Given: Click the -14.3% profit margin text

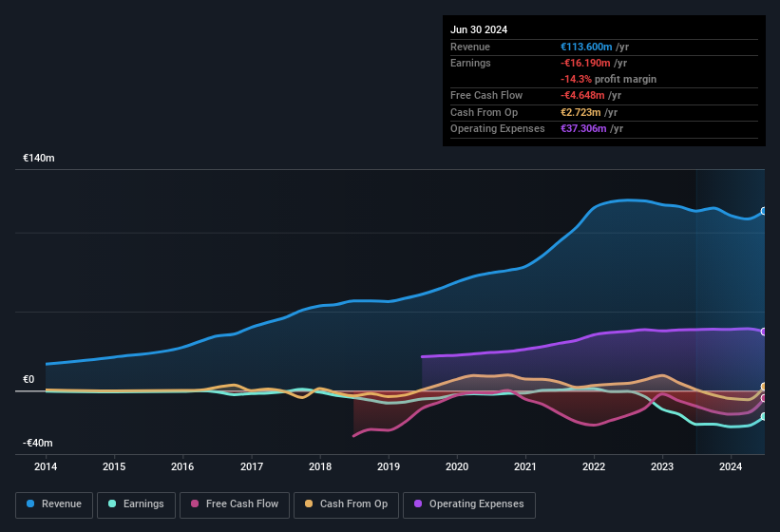Looking at the screenshot, I should 608,79.
